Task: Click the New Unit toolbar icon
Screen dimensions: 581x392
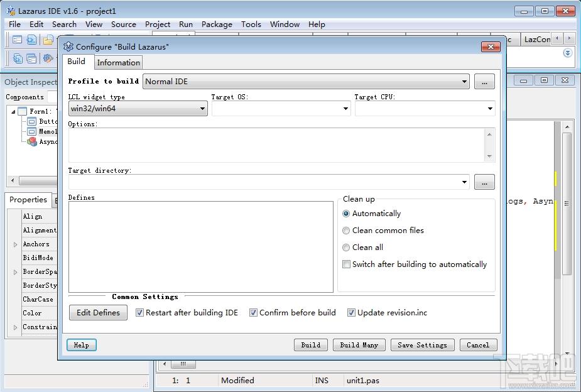Action: [31, 40]
